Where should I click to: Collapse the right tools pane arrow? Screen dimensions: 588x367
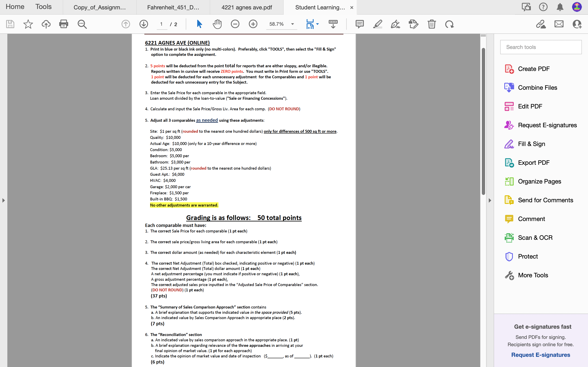click(x=490, y=200)
